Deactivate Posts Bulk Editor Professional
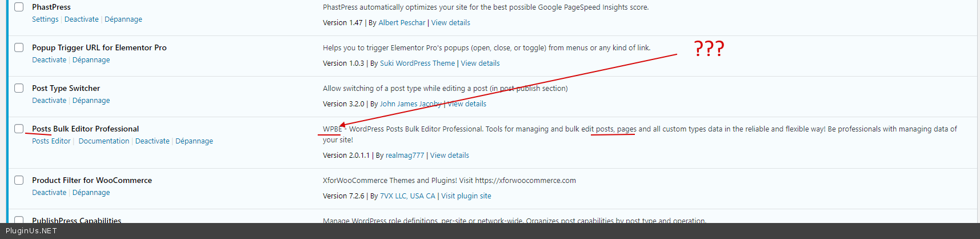 (152, 141)
